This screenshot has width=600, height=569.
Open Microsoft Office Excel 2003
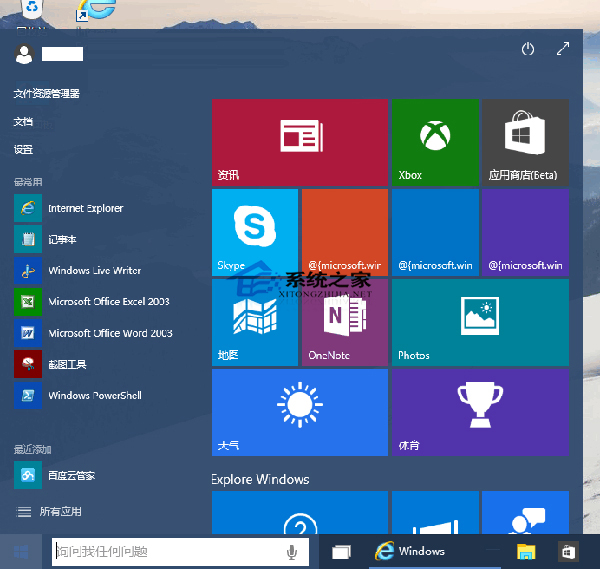(92, 302)
